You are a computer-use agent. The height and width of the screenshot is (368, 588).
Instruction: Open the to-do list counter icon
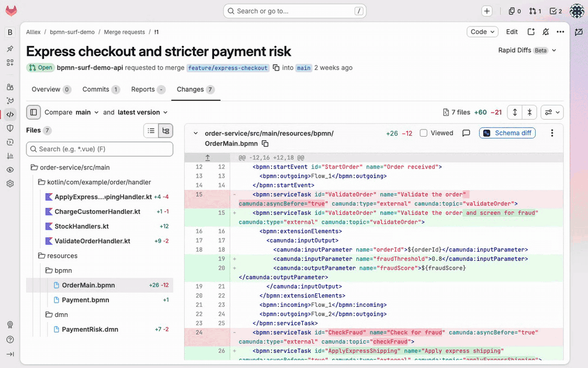[x=556, y=11]
